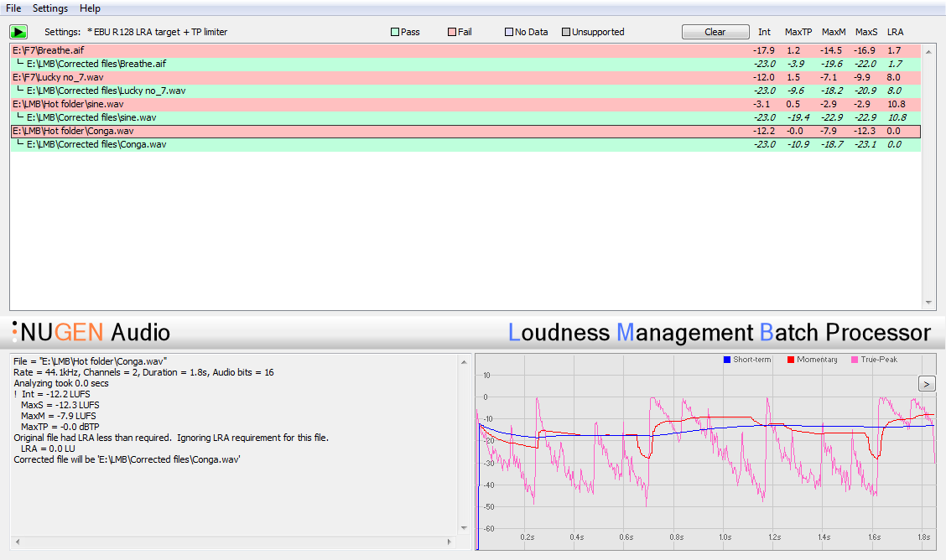The height and width of the screenshot is (560, 946).
Task: Click the file list scroll up arrow
Action: (928, 52)
